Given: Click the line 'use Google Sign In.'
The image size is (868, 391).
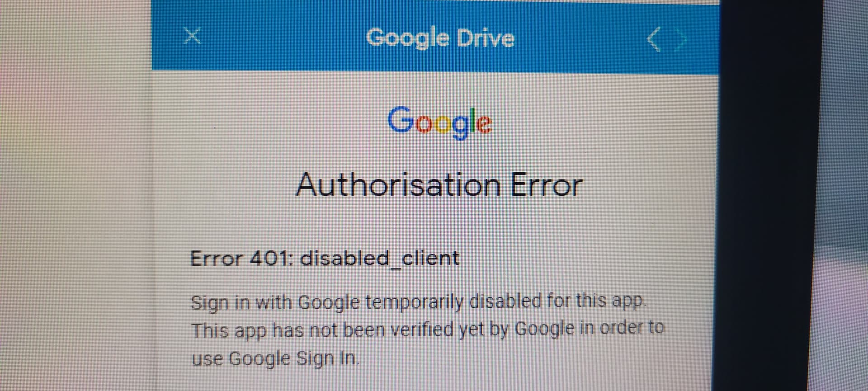Looking at the screenshot, I should (276, 359).
